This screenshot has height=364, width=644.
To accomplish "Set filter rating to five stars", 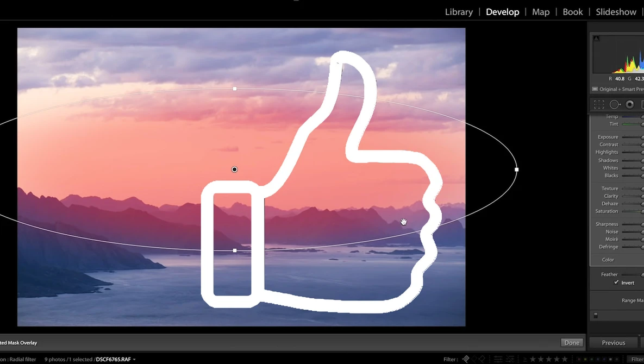I will (x=565, y=360).
